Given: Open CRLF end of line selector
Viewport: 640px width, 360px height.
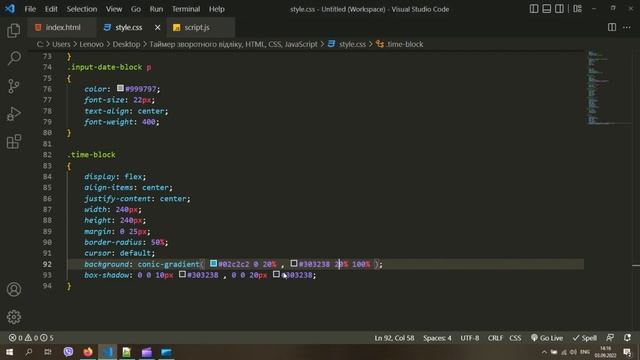Looking at the screenshot, I should [495, 338].
